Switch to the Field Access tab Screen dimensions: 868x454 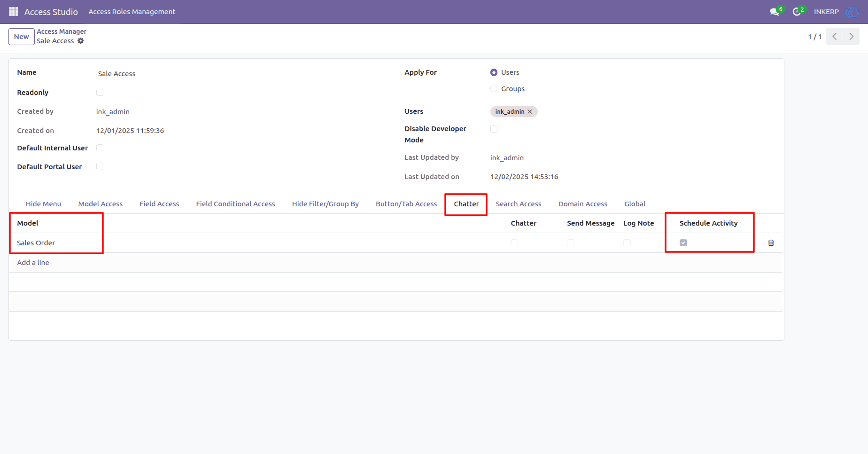click(x=159, y=204)
